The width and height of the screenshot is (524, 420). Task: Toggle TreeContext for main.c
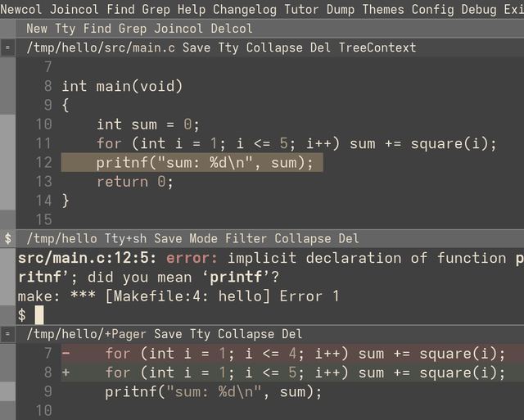(377, 47)
